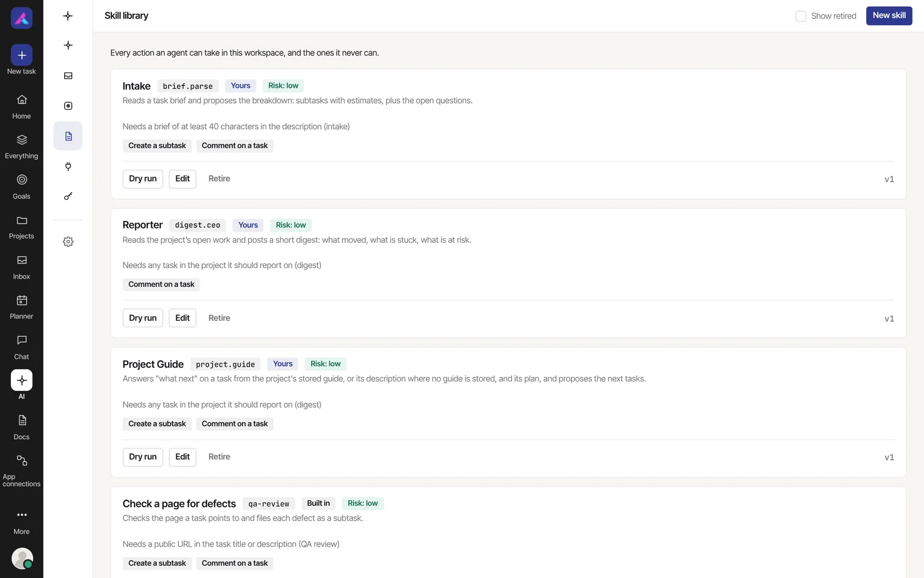Screen dimensions: 924x578
Task: Open the gear settings icon in the secondary column
Action: pos(68,242)
